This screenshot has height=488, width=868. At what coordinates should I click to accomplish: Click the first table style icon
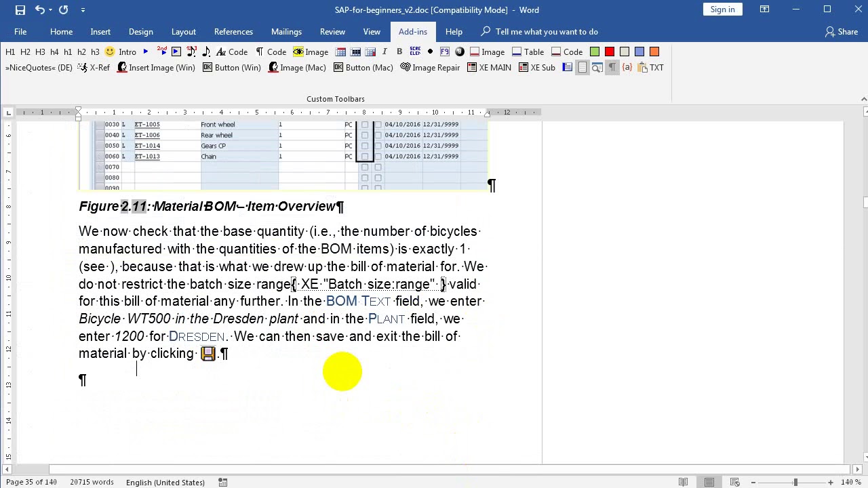point(340,52)
